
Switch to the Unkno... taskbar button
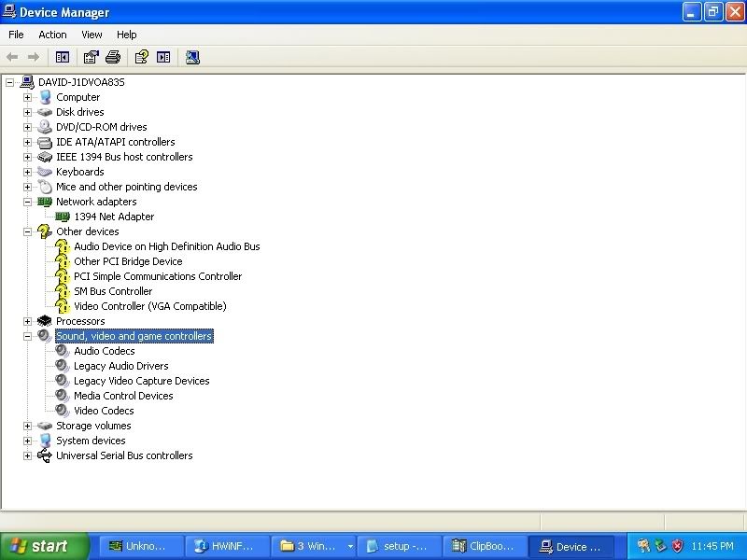[x=141, y=546]
